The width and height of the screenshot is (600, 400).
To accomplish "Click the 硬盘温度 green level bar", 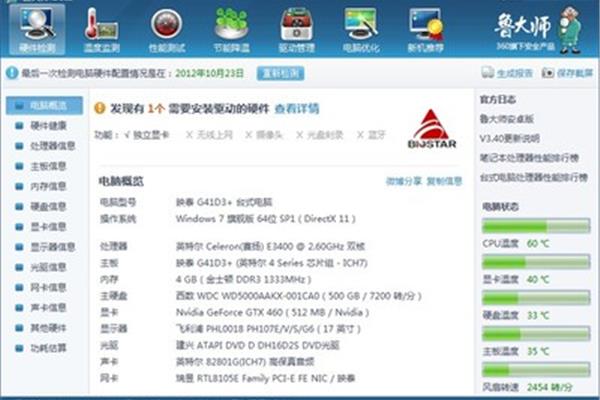I will point(536,298).
